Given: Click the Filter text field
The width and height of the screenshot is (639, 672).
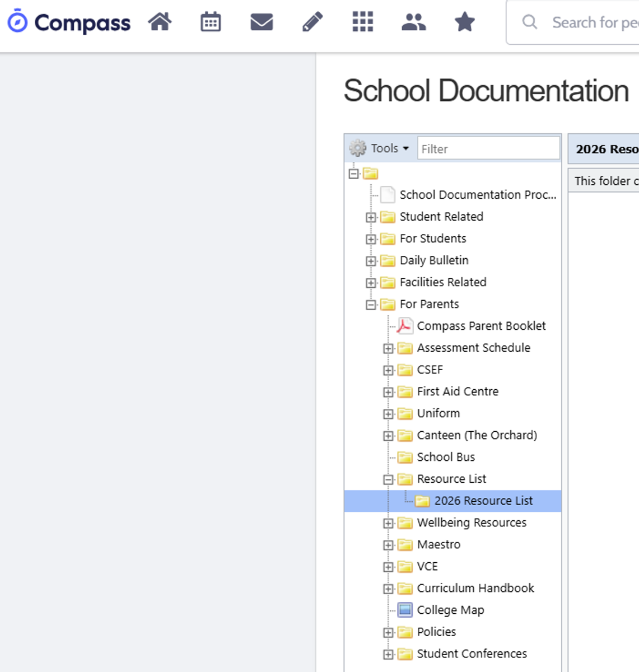Looking at the screenshot, I should pyautogui.click(x=488, y=149).
